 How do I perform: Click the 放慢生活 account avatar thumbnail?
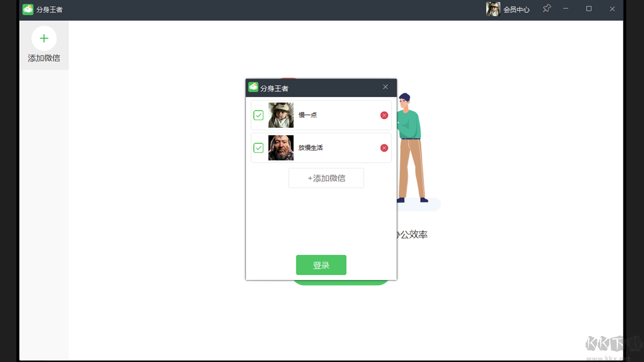click(281, 148)
